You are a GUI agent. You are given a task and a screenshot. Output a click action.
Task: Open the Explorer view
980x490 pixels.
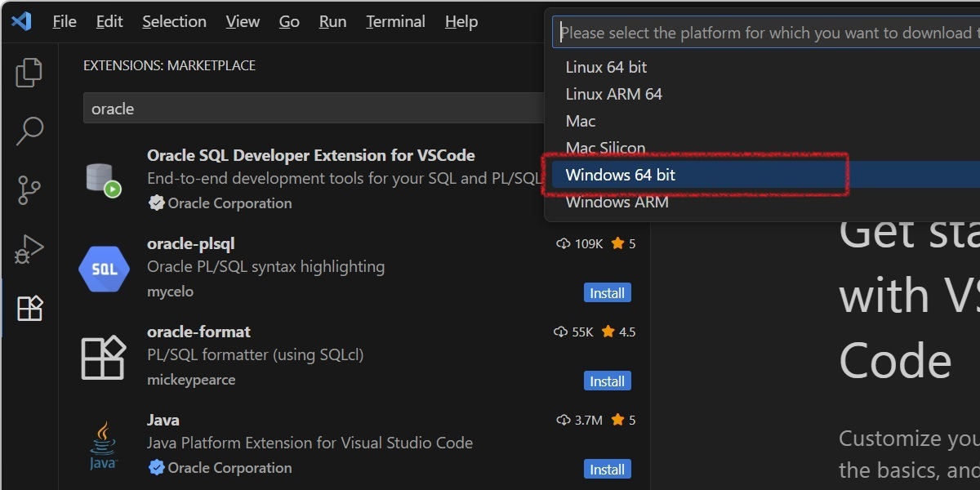click(x=29, y=72)
